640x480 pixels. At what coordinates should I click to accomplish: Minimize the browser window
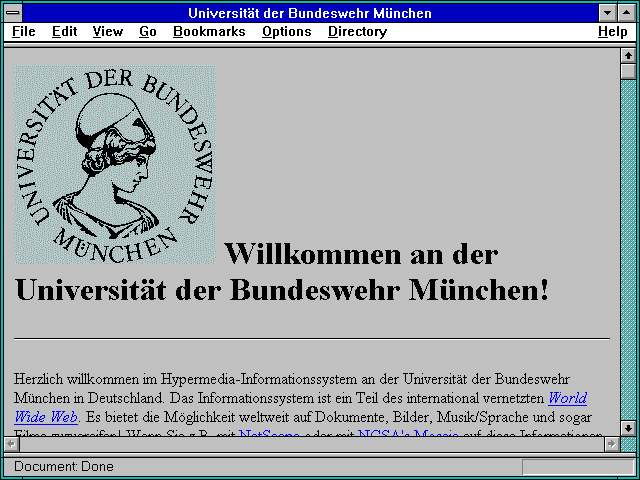[607, 13]
